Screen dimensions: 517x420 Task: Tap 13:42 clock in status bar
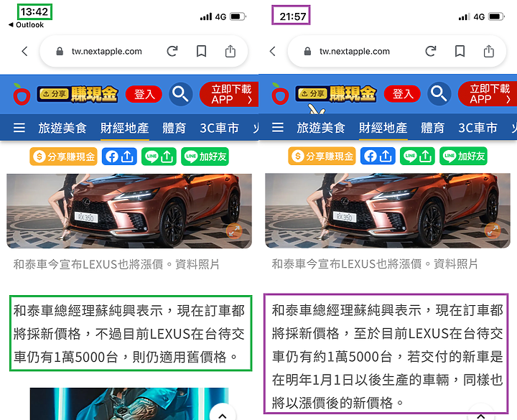coord(34,12)
